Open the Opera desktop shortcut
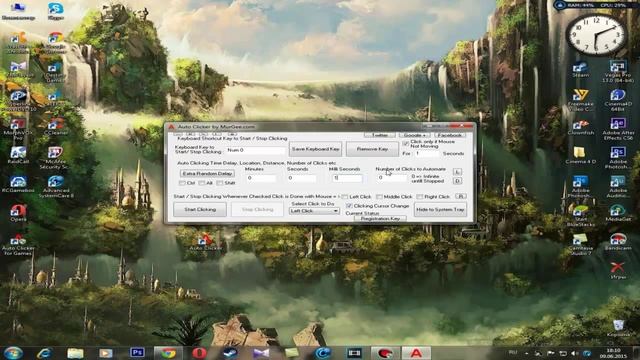The height and width of the screenshot is (360, 640). [x=18, y=213]
